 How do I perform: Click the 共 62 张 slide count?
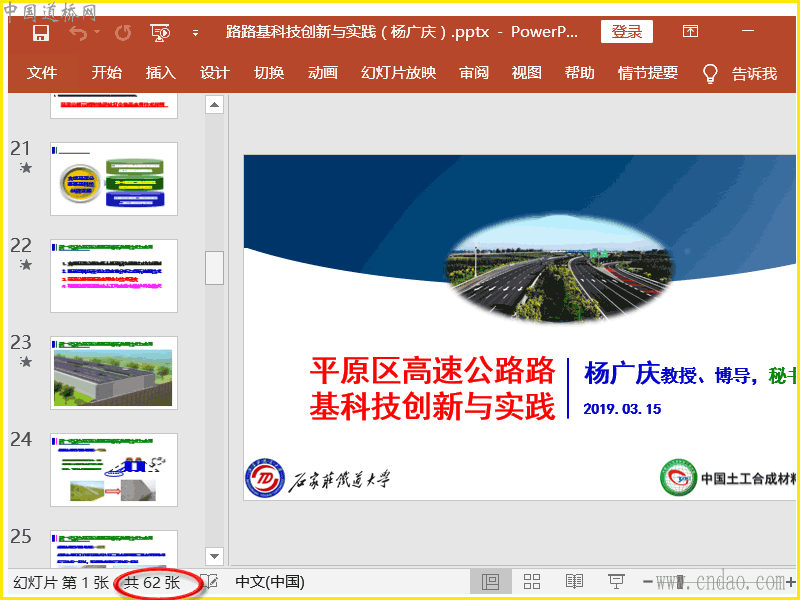[152, 582]
